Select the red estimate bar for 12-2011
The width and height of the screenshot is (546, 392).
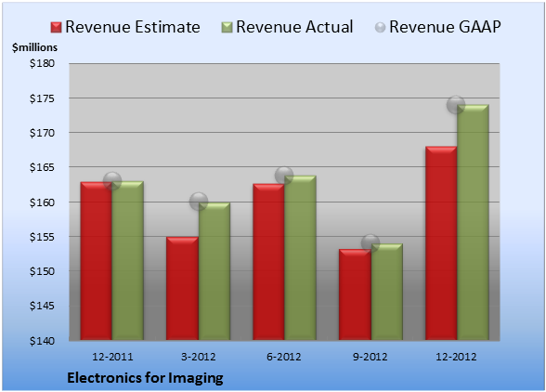pos(97,261)
